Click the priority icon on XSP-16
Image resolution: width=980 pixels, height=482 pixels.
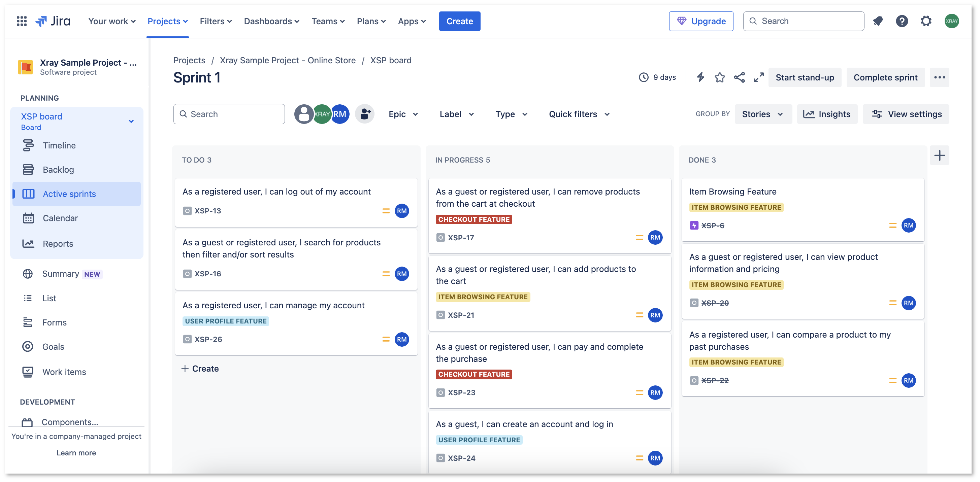(386, 274)
